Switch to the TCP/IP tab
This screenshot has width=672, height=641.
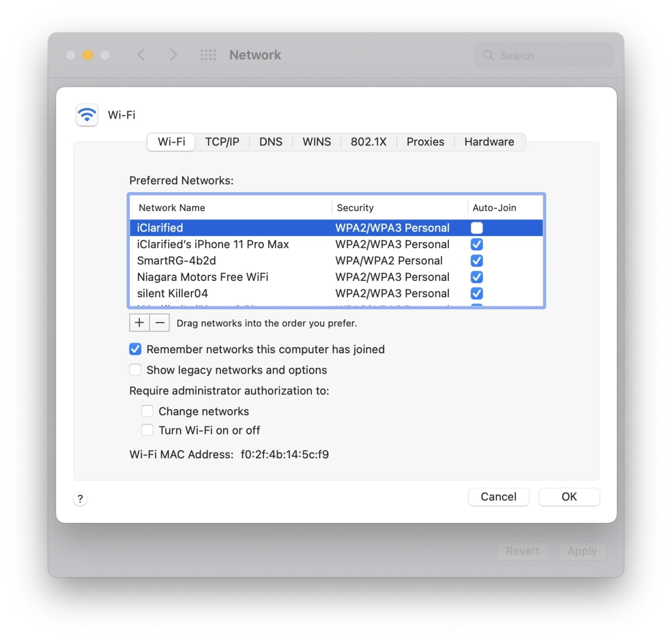(222, 142)
